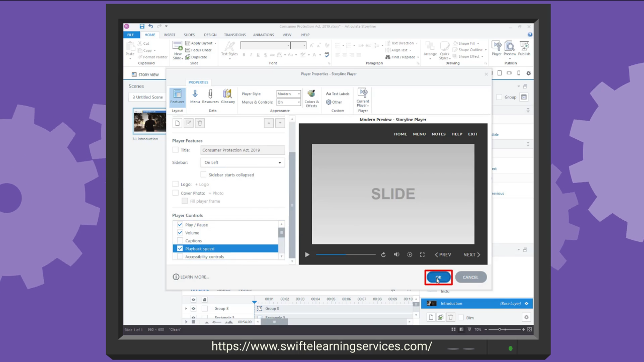Click the playback speed icon in preview
Screen dimensions: 644x362
tap(410, 255)
